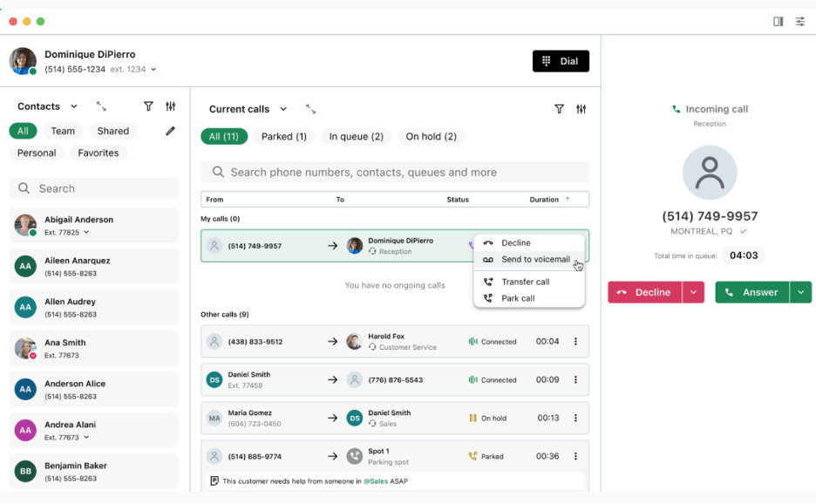
Task: Sort calls by Status column header
Action: point(458,200)
